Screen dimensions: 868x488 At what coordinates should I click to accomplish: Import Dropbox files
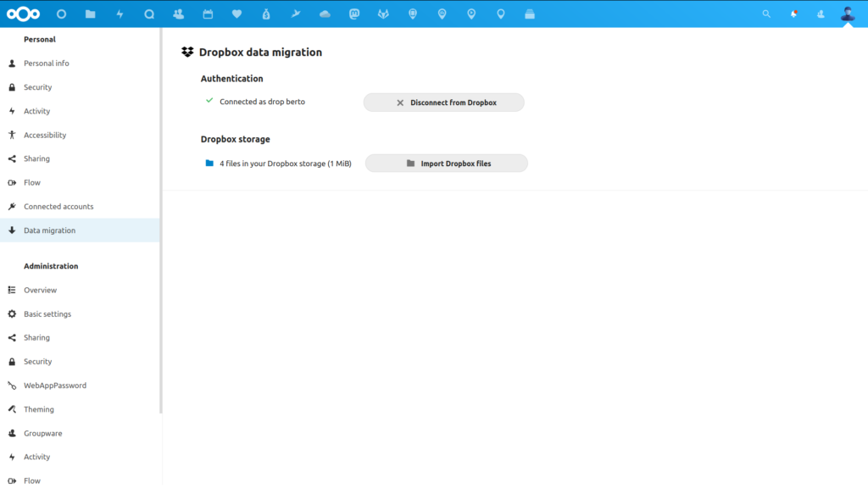446,164
